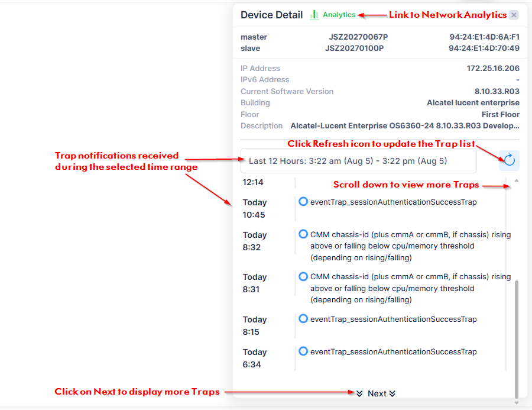Close the Device Detail panel
Viewport: 532px width, 410px height.
point(514,15)
